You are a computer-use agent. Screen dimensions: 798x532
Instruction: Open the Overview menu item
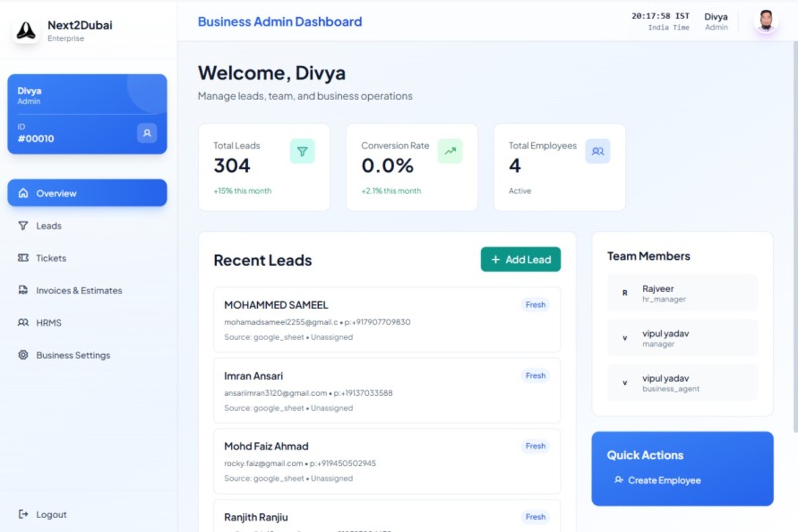(x=87, y=193)
